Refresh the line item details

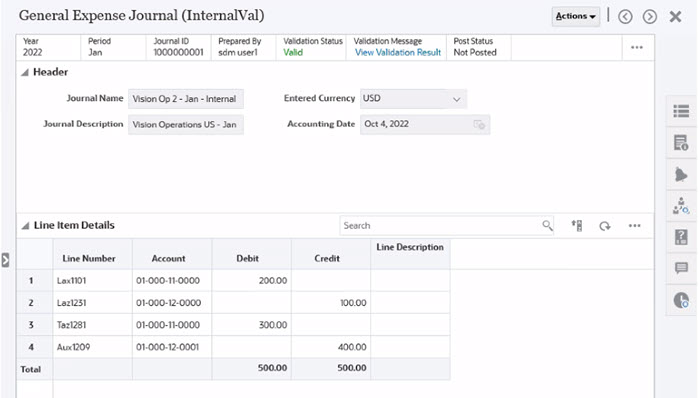604,226
